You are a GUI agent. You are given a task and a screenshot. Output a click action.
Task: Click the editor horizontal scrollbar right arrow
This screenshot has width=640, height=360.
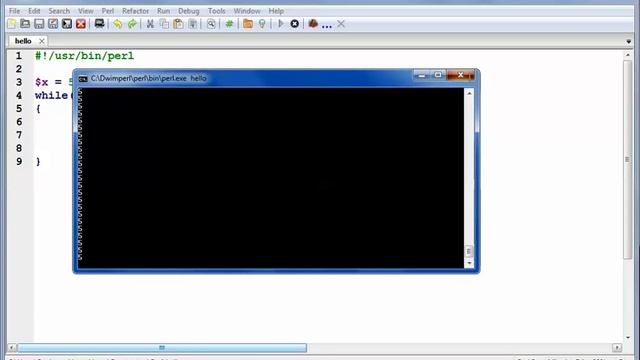coord(617,348)
